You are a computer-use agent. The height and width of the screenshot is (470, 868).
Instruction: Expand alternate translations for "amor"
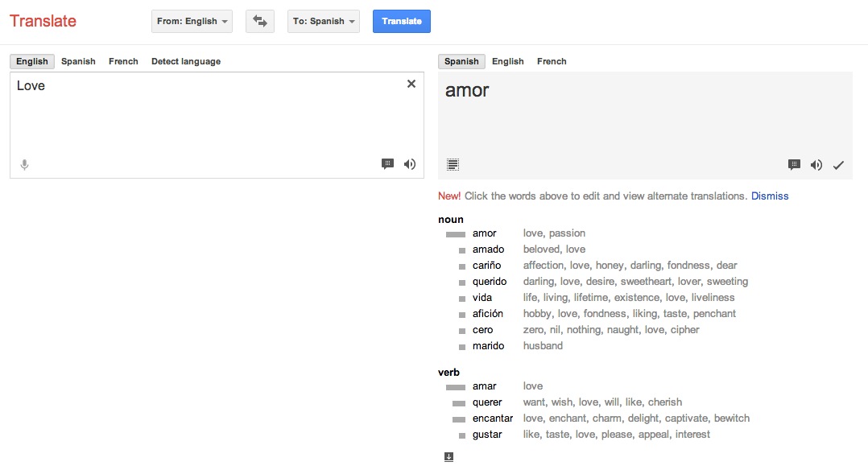tap(465, 90)
